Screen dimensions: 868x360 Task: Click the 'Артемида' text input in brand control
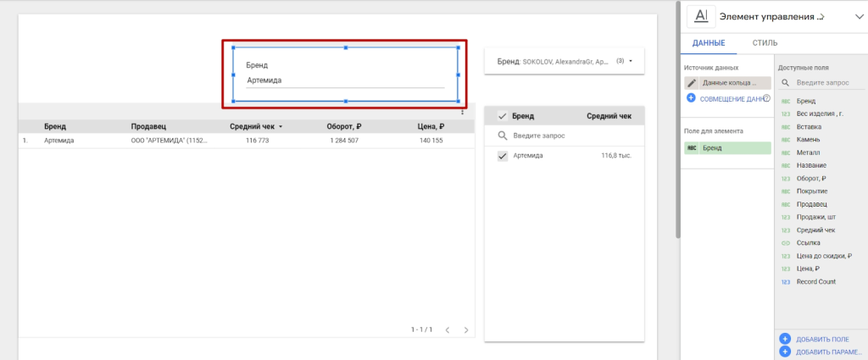pos(344,80)
